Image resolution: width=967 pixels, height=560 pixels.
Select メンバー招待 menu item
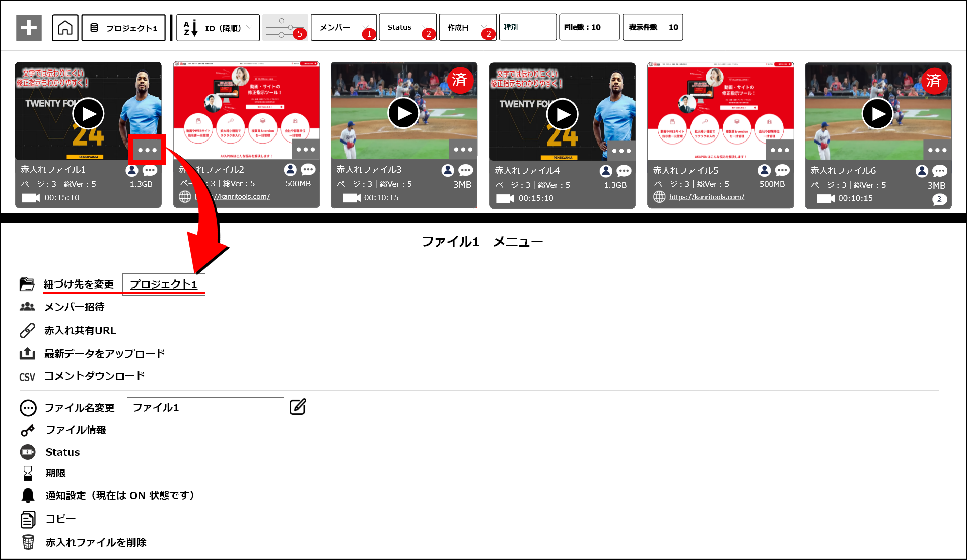click(74, 307)
